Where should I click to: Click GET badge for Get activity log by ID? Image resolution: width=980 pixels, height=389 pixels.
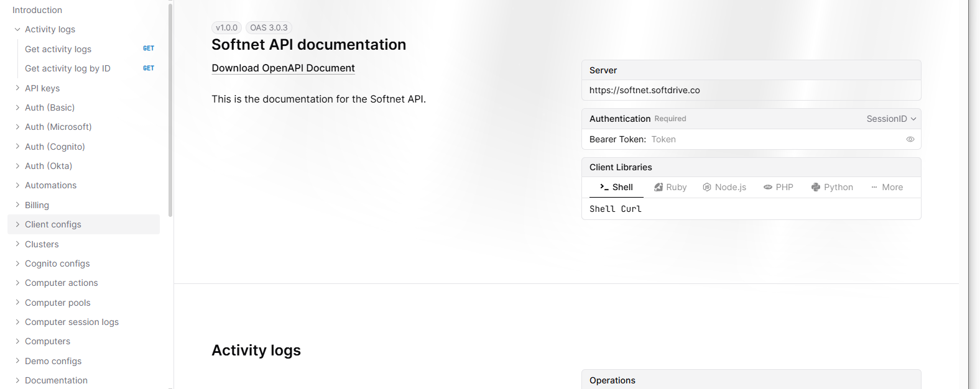[149, 68]
